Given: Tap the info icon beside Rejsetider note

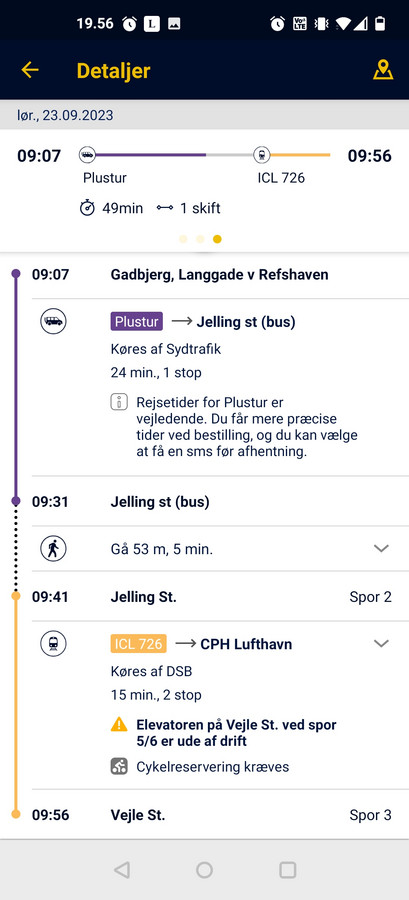Looking at the screenshot, I should pos(119,402).
